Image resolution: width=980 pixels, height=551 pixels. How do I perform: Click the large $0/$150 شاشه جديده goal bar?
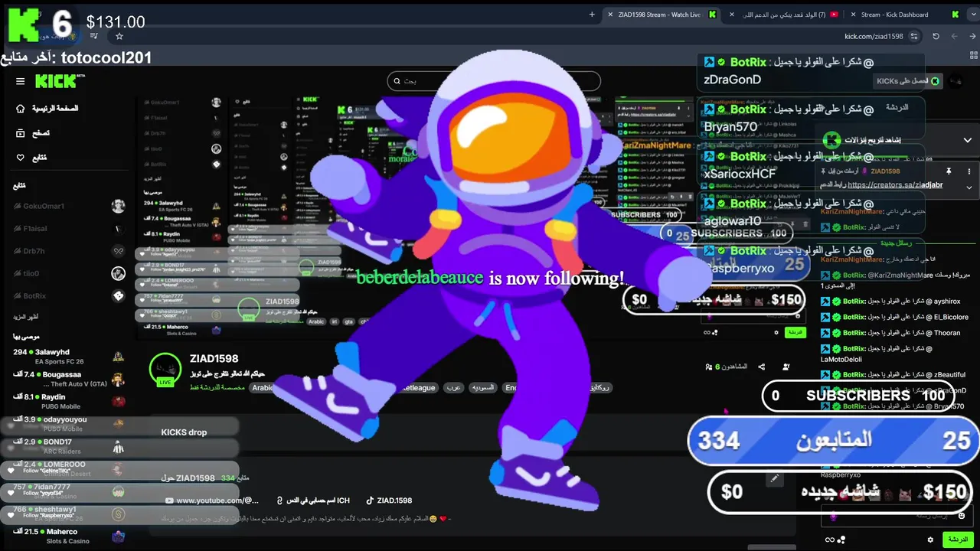[841, 491]
